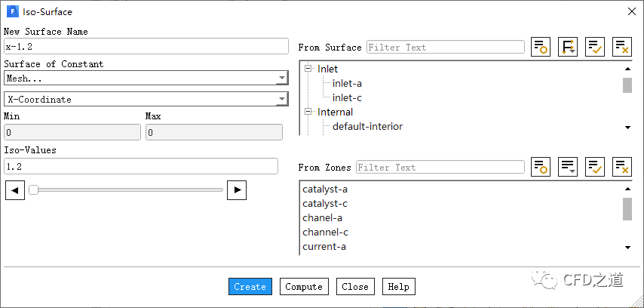
Task: Select catalyst-a in the zones list
Action: (x=324, y=189)
